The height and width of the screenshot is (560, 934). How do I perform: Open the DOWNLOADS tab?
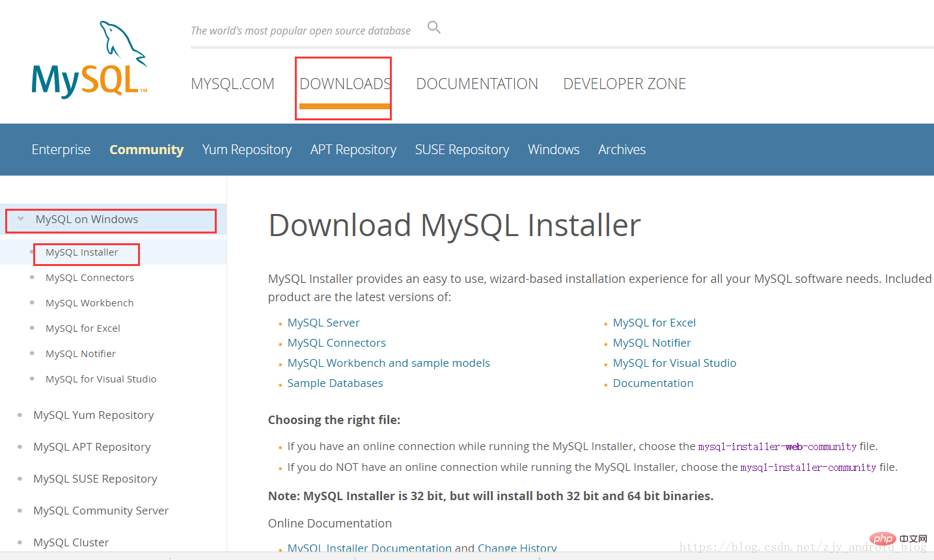point(345,84)
